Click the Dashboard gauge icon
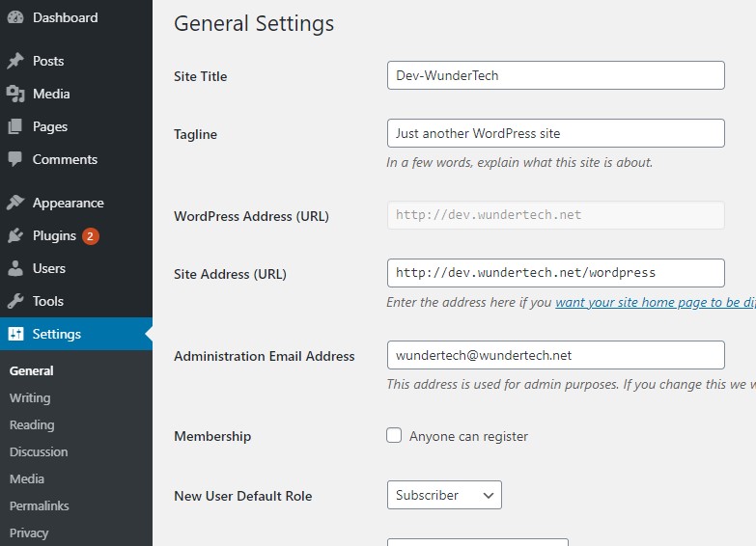This screenshot has width=756, height=546. 15,17
